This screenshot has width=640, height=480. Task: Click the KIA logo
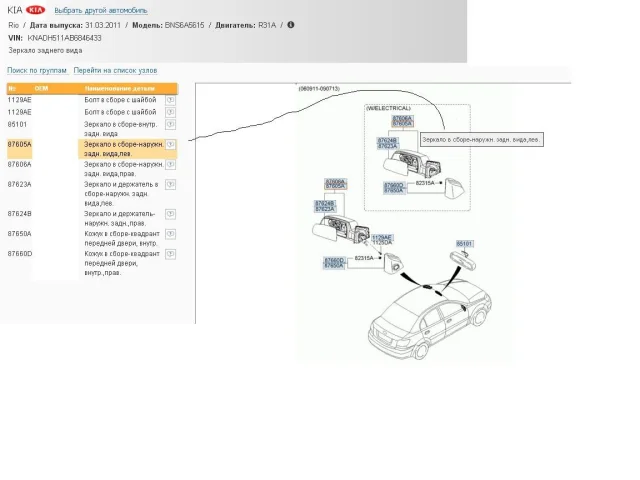coord(35,9)
